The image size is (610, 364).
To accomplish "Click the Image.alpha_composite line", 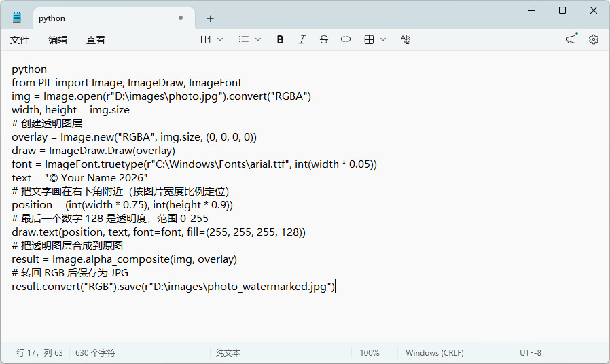I will (x=124, y=260).
